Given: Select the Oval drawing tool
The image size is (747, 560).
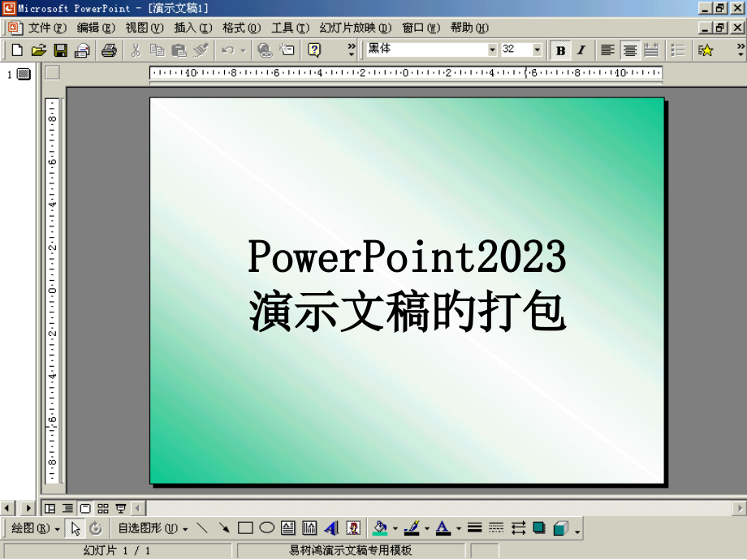Looking at the screenshot, I should 267,528.
